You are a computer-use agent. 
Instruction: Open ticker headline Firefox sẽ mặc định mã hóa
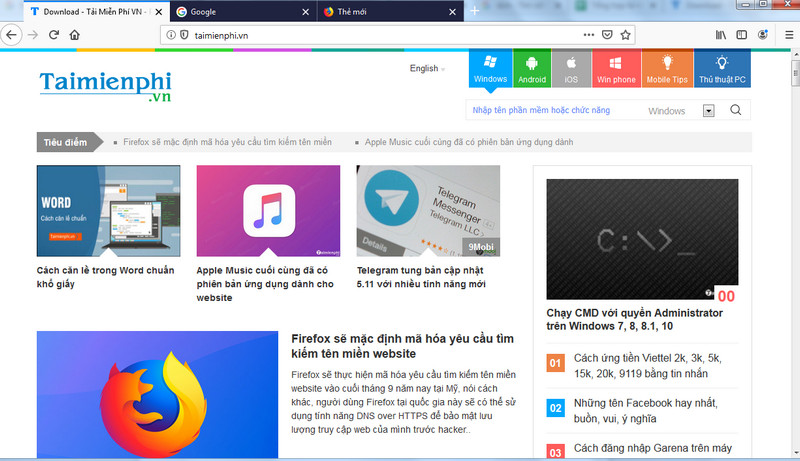(227, 142)
